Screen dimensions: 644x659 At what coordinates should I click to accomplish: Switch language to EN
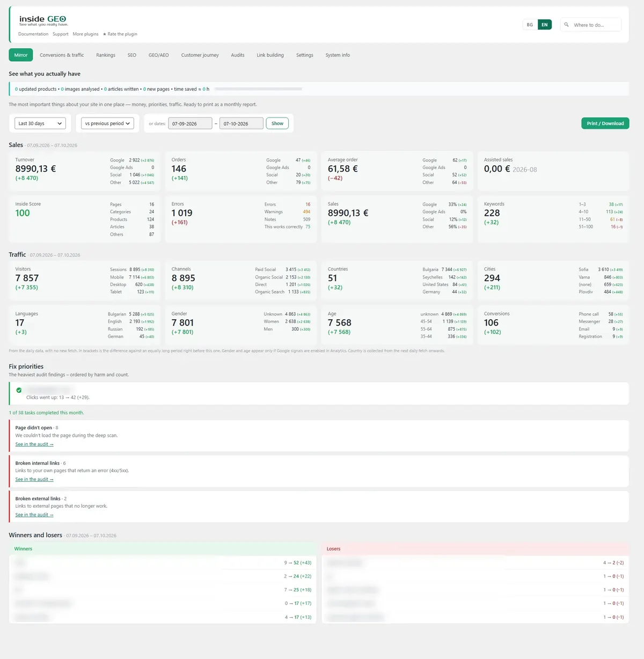click(x=544, y=25)
